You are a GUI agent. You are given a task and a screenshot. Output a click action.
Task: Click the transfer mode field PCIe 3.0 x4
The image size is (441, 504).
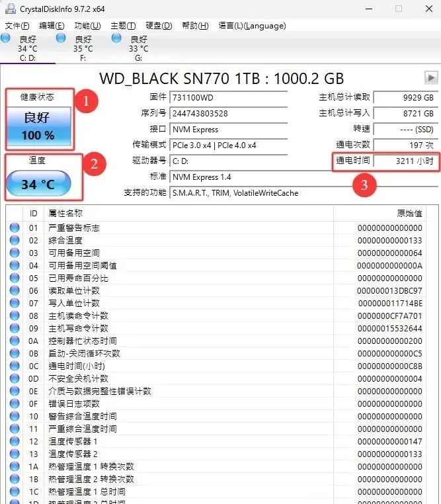[x=228, y=146]
